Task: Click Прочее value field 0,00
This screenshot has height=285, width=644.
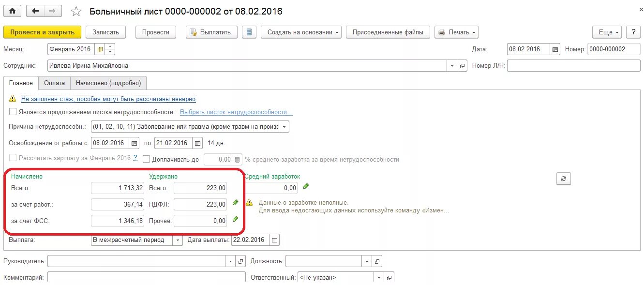Action: [x=200, y=221]
